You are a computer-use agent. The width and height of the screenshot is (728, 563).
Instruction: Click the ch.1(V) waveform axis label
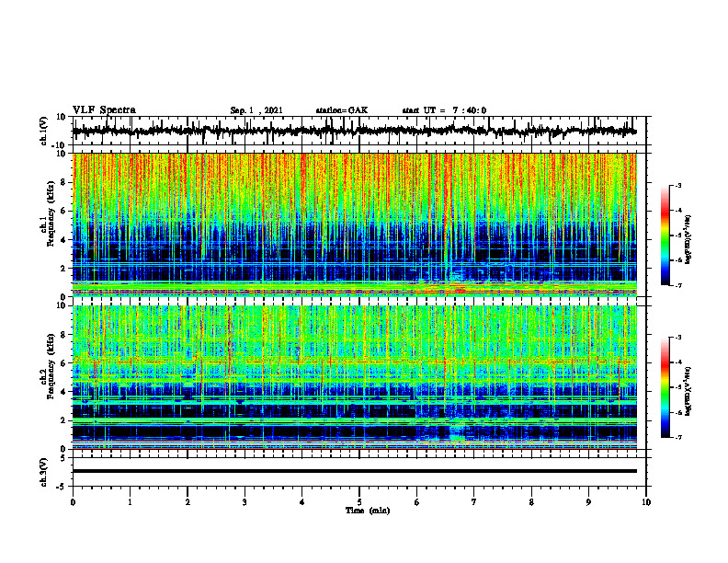44,131
